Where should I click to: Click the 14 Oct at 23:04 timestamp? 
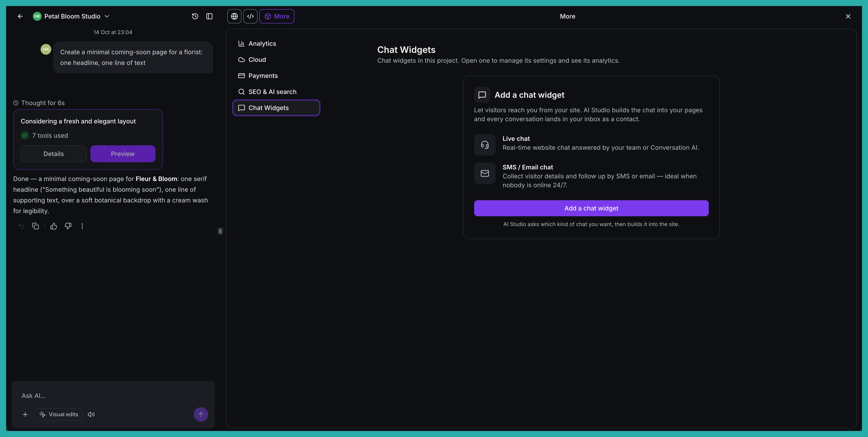tap(113, 32)
